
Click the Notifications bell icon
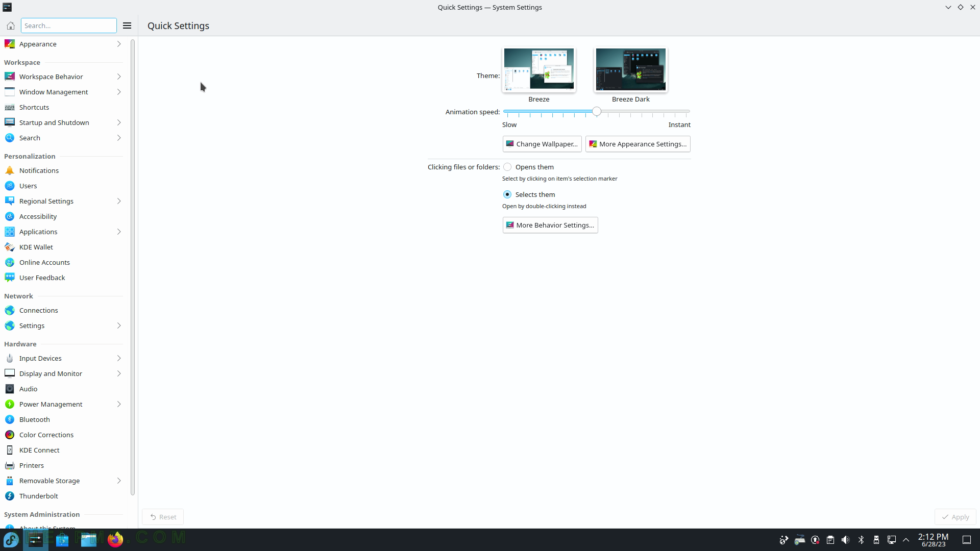(x=10, y=170)
